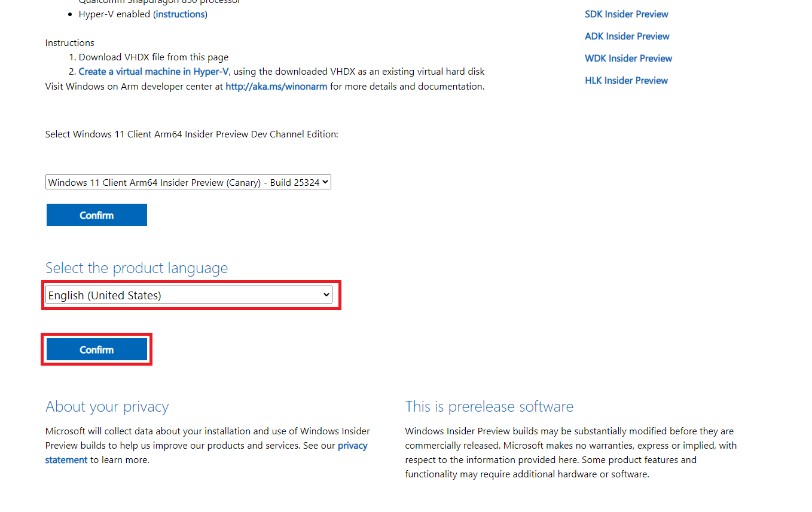Open HLK Insider Preview link
This screenshot has width=812, height=512.
point(626,80)
